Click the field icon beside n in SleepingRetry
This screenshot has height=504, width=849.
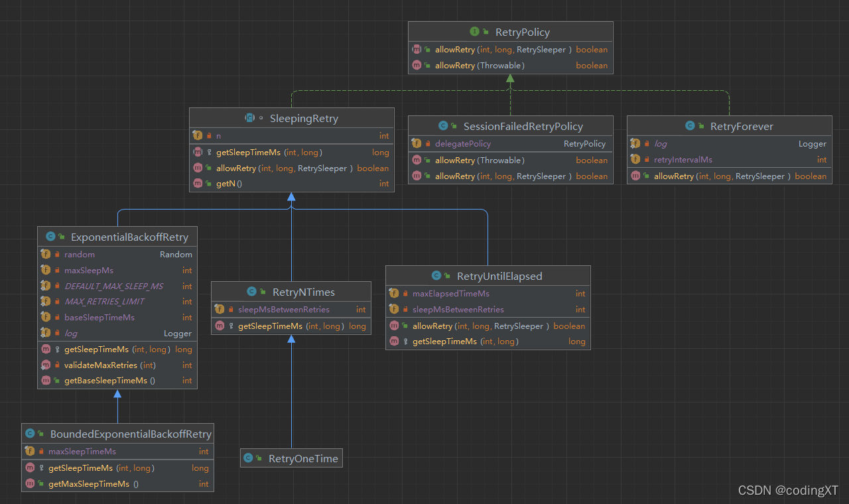coord(198,135)
